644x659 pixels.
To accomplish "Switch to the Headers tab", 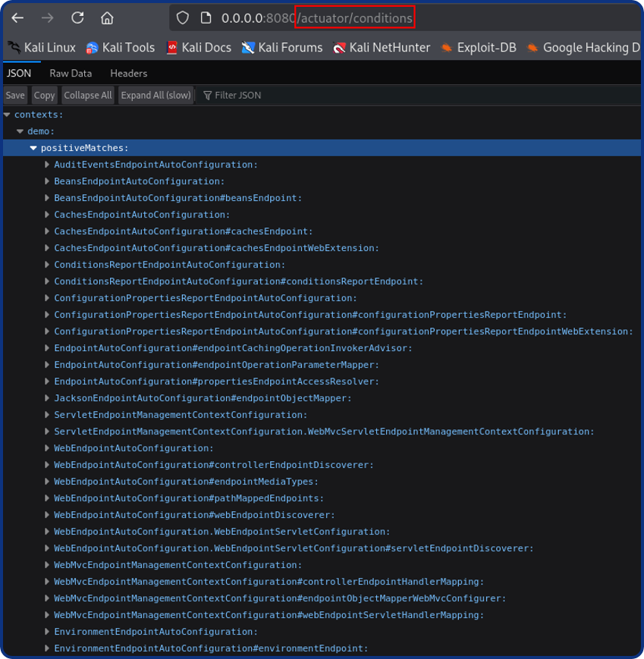I will 128,73.
